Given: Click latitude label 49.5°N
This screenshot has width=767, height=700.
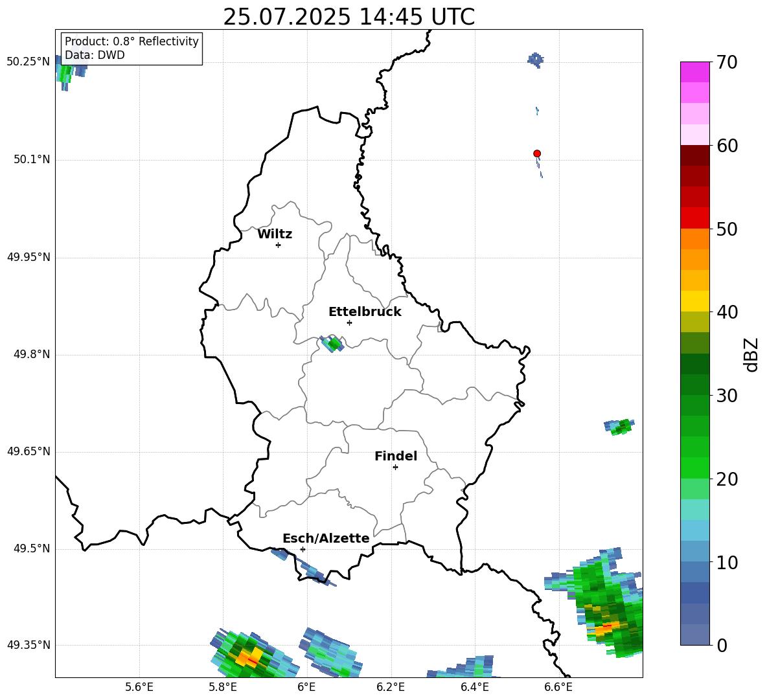Looking at the screenshot, I should [x=32, y=548].
